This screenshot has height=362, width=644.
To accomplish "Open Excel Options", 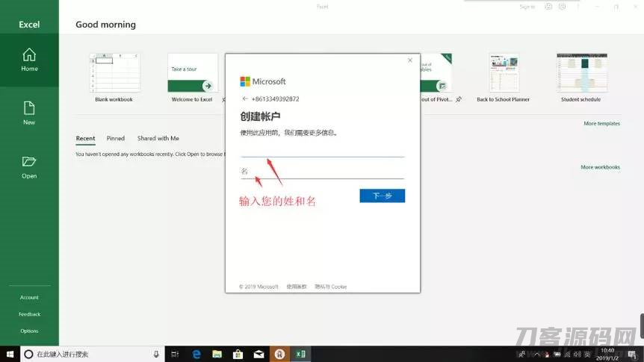I will coord(29,331).
